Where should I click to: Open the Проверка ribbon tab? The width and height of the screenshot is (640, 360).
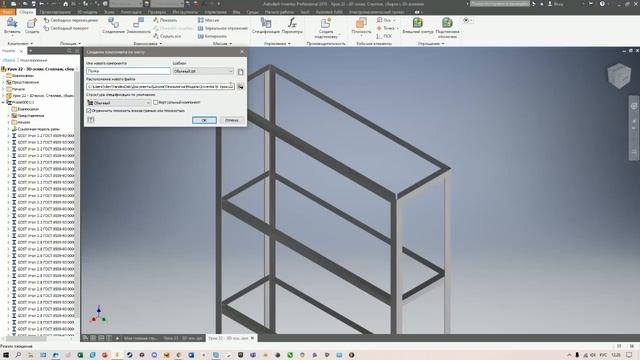157,12
